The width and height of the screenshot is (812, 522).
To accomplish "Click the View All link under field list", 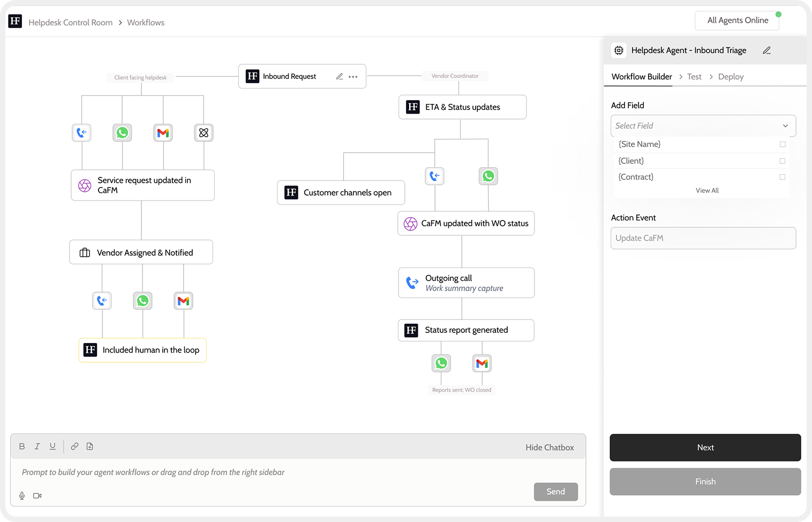I will (x=708, y=190).
